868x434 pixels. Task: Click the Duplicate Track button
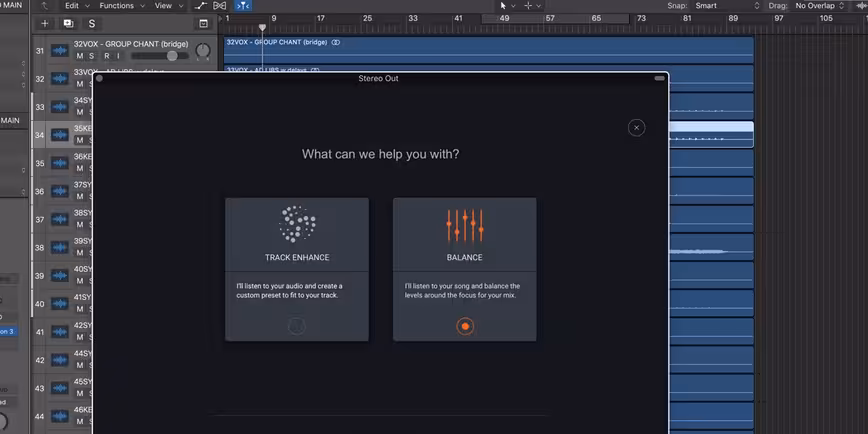coord(68,23)
